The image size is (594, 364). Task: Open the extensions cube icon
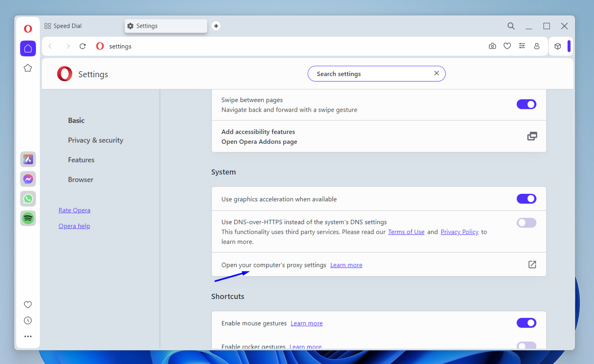tap(558, 46)
